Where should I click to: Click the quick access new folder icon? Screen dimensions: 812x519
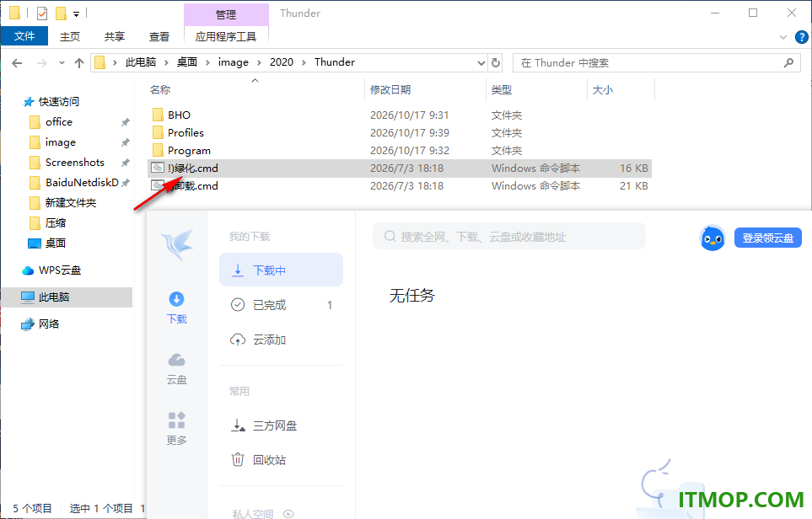click(x=61, y=13)
